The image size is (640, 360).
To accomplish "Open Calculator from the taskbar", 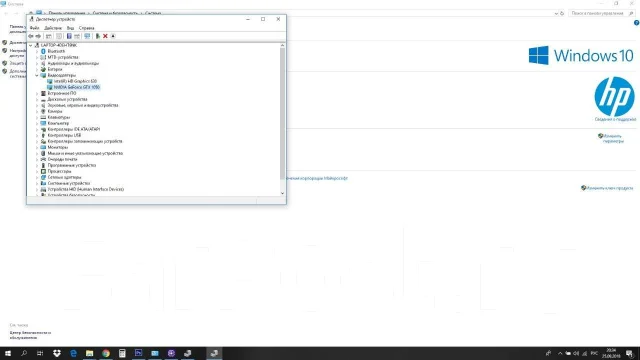I will pyautogui.click(x=122, y=353).
